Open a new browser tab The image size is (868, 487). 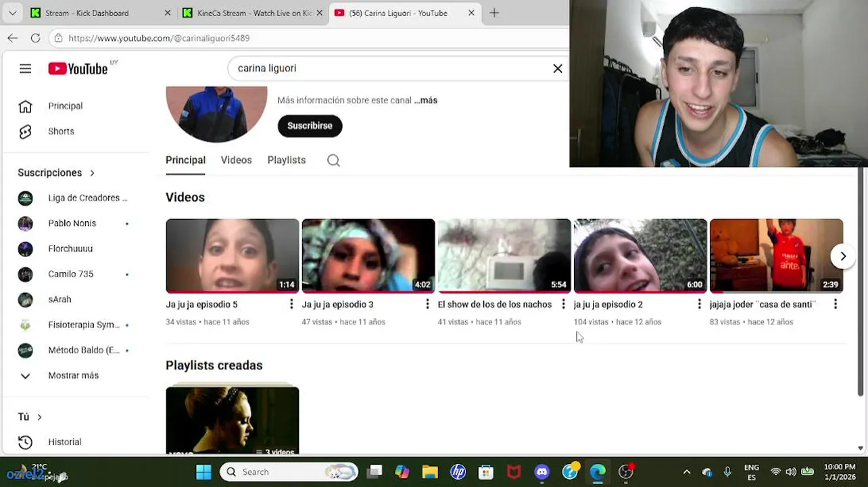[494, 13]
